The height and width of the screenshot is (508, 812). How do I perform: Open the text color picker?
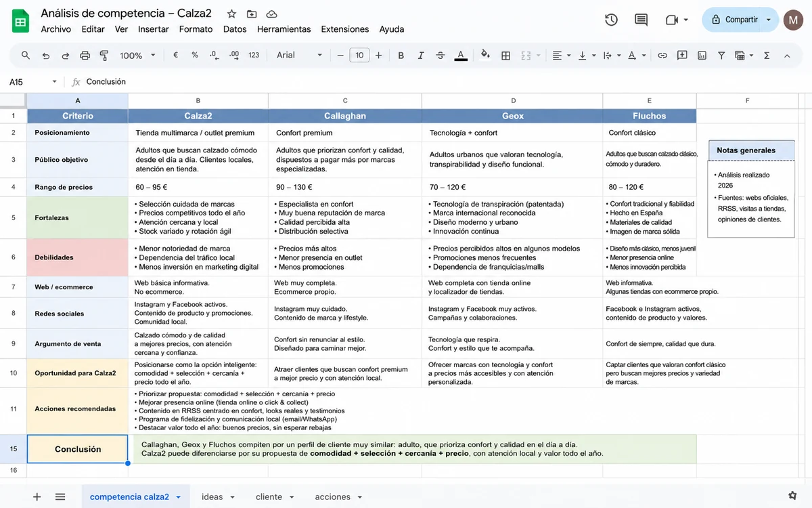click(461, 56)
